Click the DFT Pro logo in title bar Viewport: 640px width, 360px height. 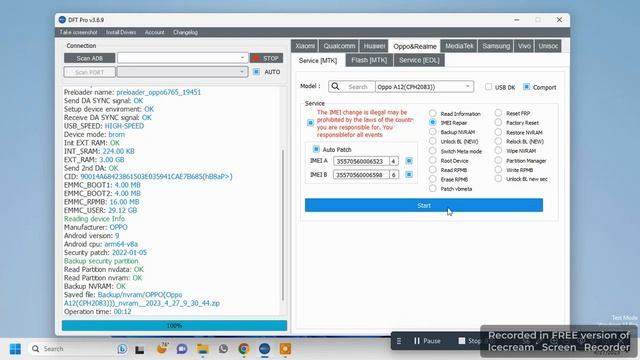(x=62, y=20)
